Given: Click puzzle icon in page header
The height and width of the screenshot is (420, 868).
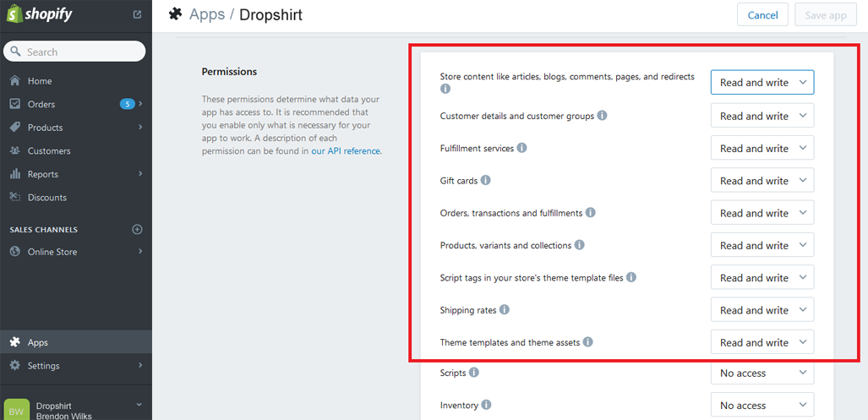Looking at the screenshot, I should click(x=176, y=14).
